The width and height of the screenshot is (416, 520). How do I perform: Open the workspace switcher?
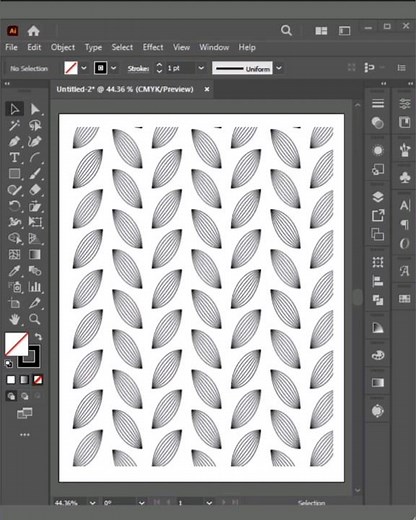click(344, 31)
